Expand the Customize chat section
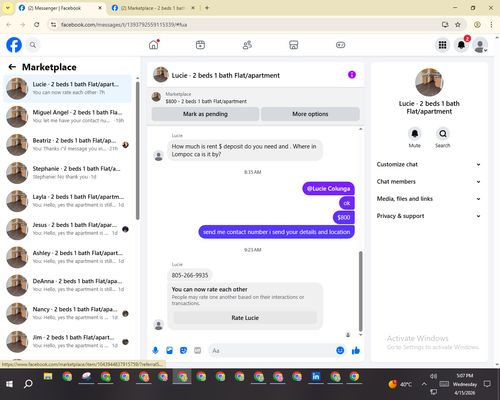Screen dimensions: 500x400 [x=429, y=164]
